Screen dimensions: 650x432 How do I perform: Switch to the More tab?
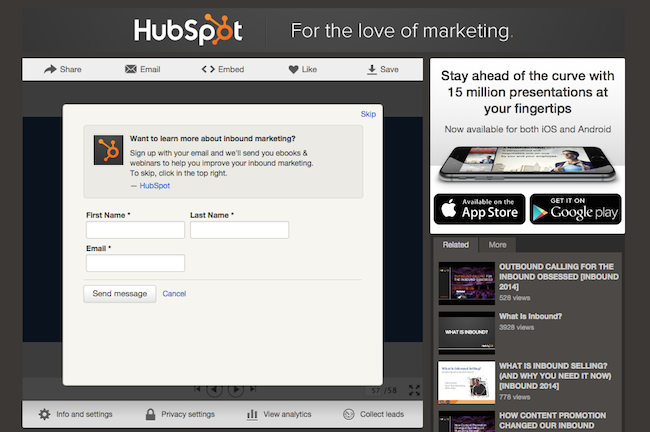point(497,245)
